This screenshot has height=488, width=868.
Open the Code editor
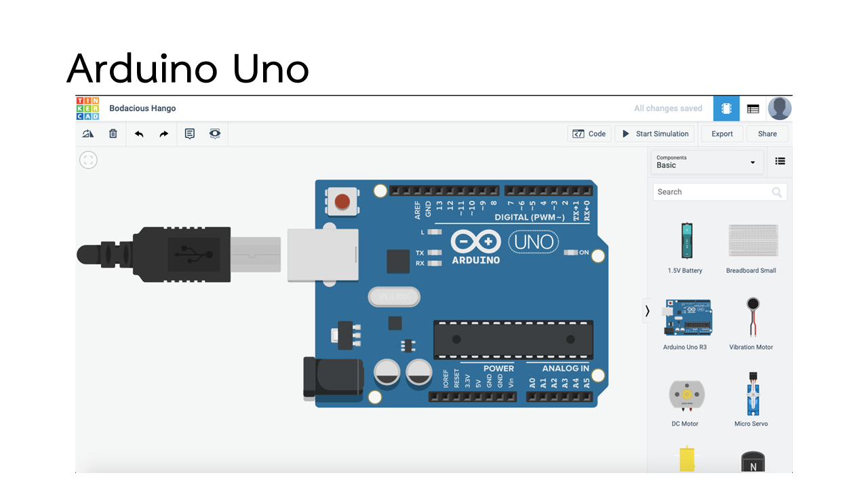point(589,134)
